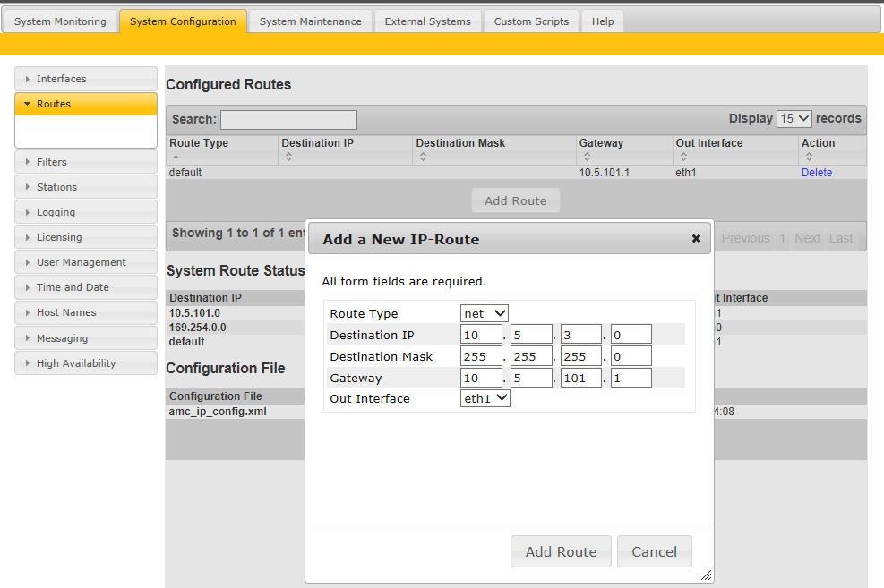Click the first Destination IP octet field
884x588 pixels.
tap(481, 335)
